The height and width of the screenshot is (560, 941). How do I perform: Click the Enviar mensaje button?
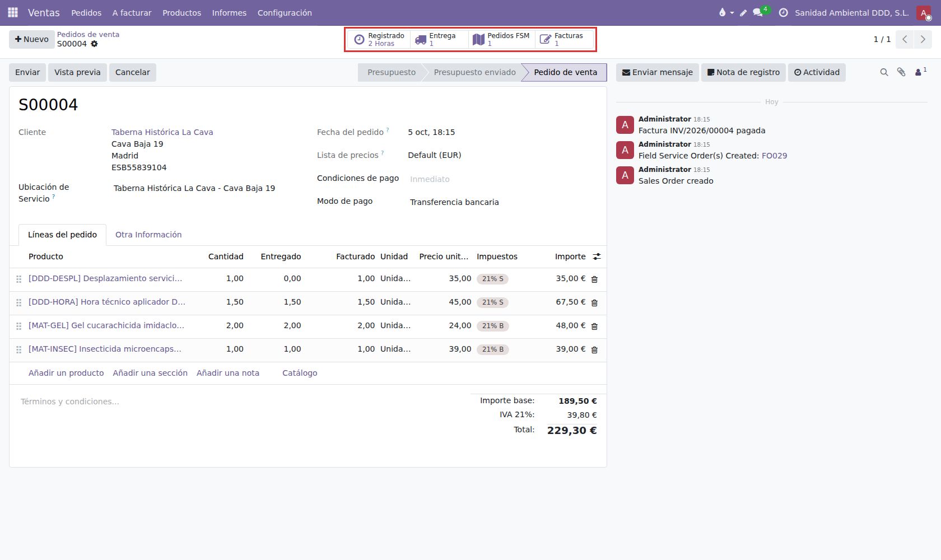658,72
